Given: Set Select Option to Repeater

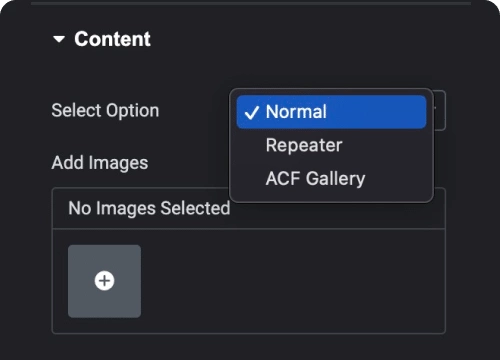Looking at the screenshot, I should click(331, 145).
